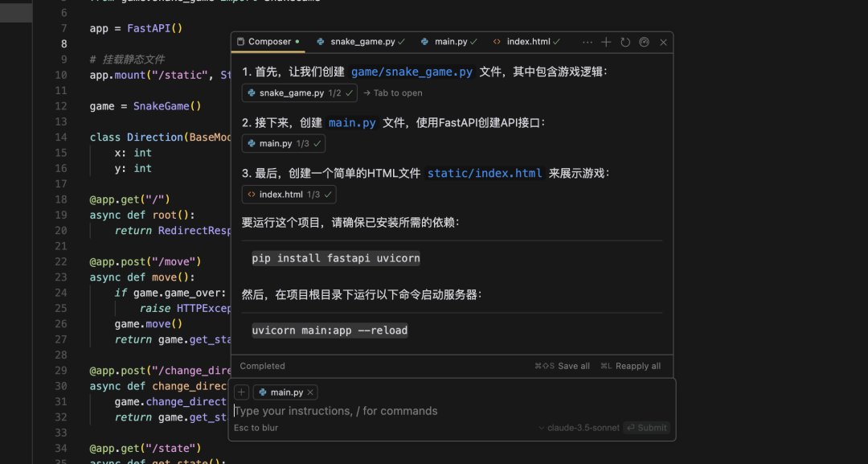The image size is (868, 464).
Task: Open composer history clock icon
Action: click(625, 42)
